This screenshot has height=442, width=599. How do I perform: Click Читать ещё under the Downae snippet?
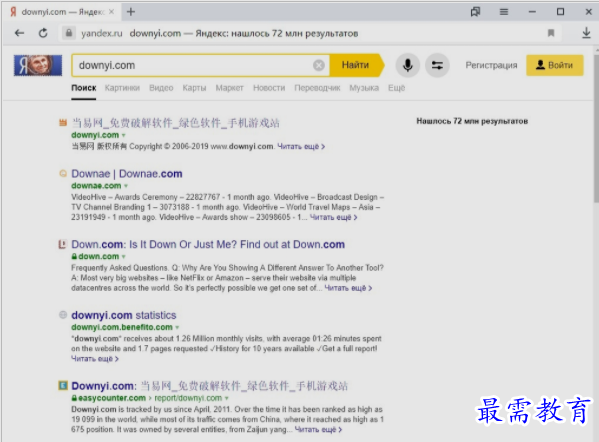tap(333, 217)
